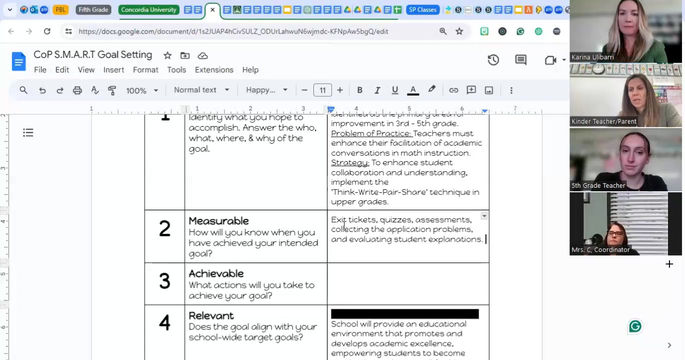Open the Tools menu
This screenshot has height=360, width=685.
(x=176, y=70)
